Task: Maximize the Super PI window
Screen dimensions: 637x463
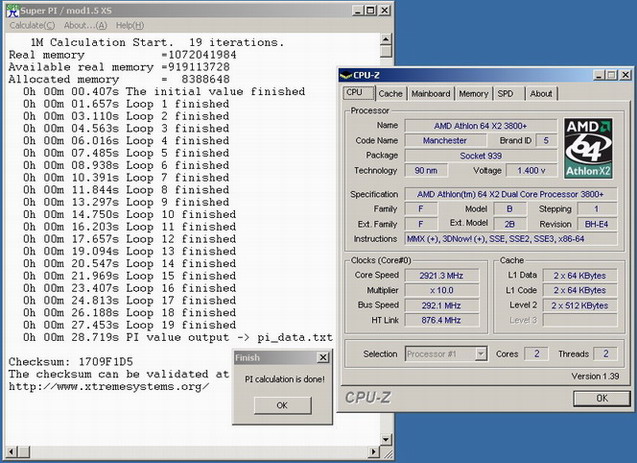Action: click(x=370, y=11)
